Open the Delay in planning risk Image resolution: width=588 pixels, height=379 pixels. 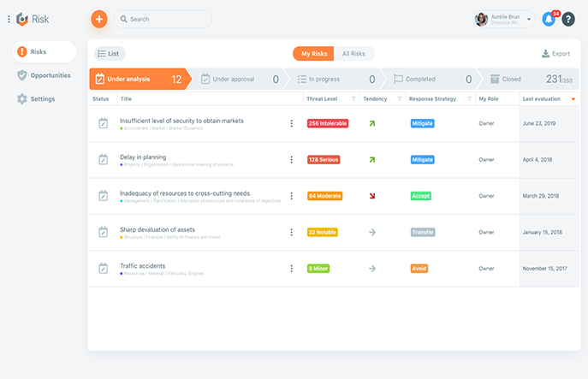pyautogui.click(x=143, y=157)
